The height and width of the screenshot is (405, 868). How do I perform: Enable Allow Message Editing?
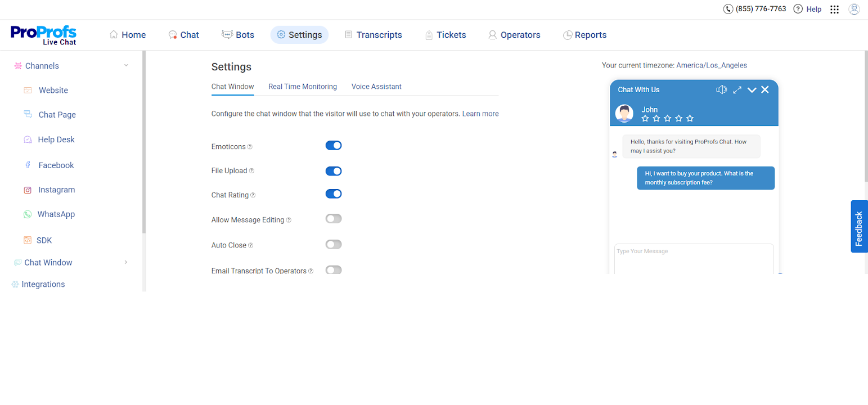(x=334, y=219)
